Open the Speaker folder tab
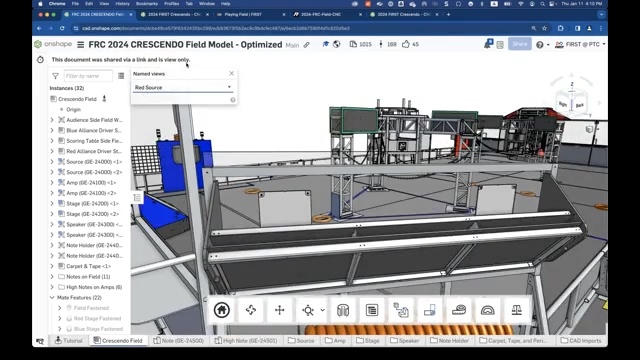Viewport: 640px width, 360px height. (404, 340)
